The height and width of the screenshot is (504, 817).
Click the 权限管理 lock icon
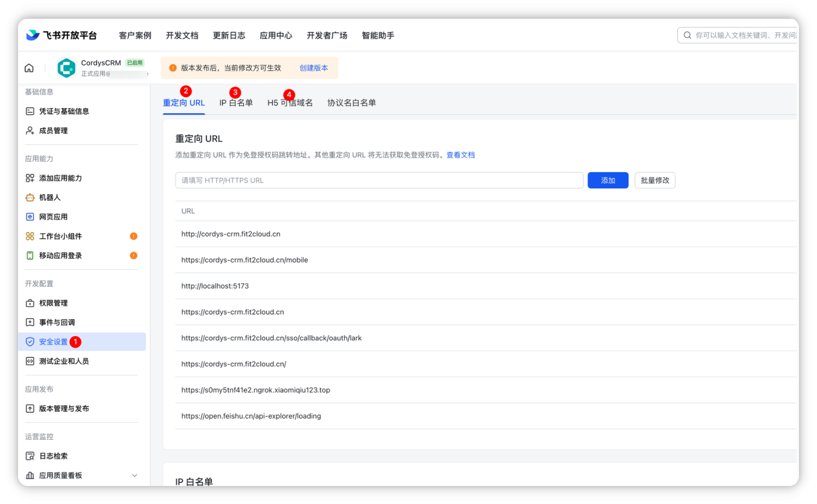tap(30, 303)
